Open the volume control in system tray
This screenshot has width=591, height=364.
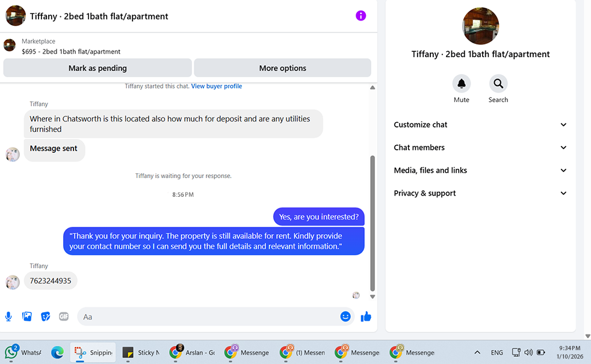[528, 353]
